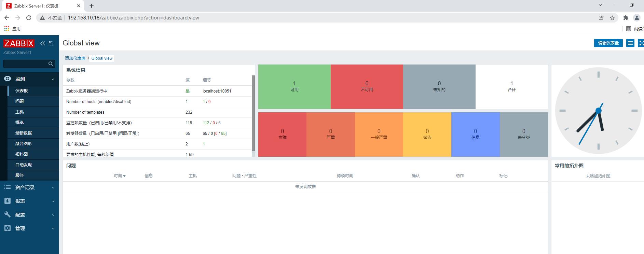Sort problems by 时间 column
Viewport: 644px width, 254px height.
coord(120,176)
